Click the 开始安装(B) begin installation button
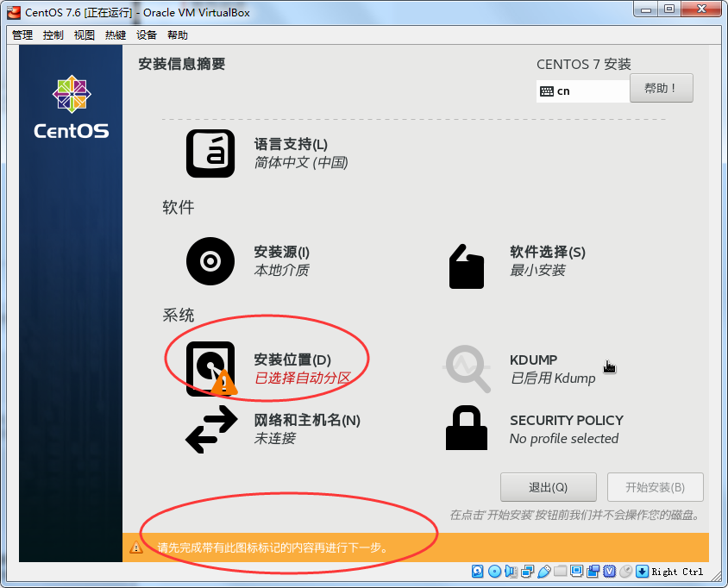 [x=655, y=487]
